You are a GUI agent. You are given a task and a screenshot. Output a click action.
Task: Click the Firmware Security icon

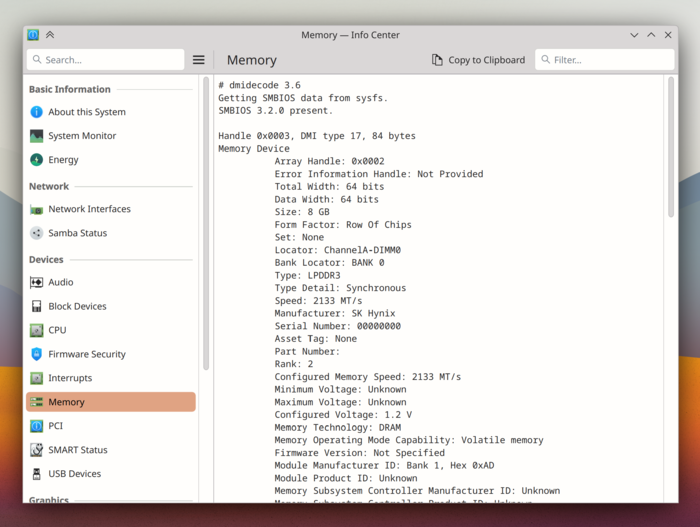37,354
